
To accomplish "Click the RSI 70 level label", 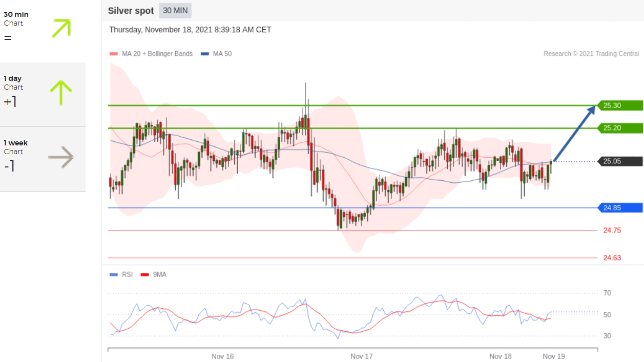I will click(x=607, y=293).
